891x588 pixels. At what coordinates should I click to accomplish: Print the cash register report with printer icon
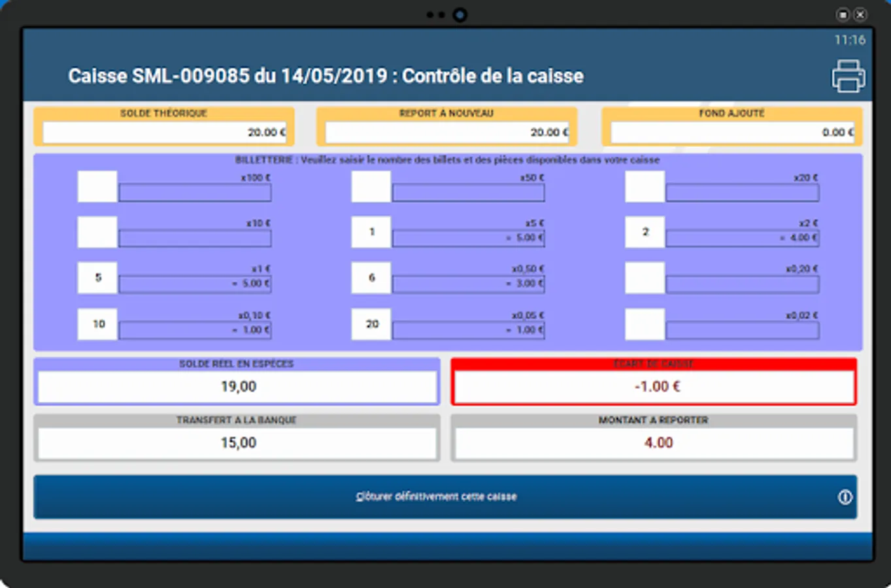pyautogui.click(x=849, y=76)
